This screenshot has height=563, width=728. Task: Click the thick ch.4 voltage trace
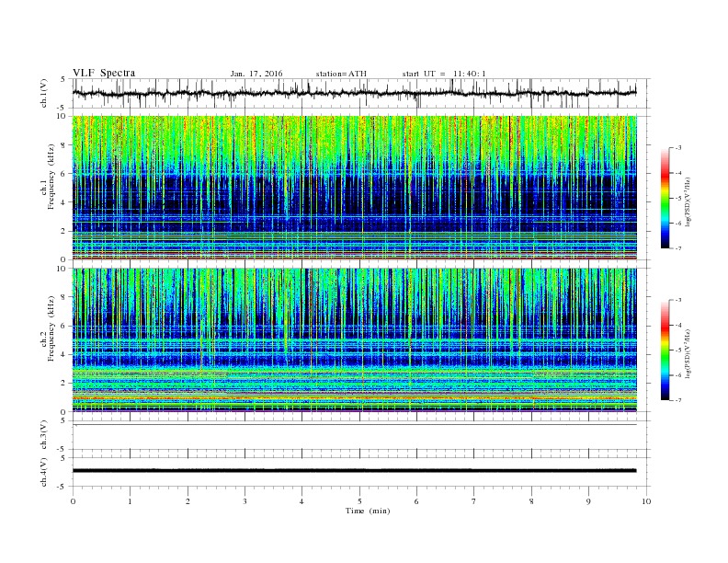pos(355,471)
